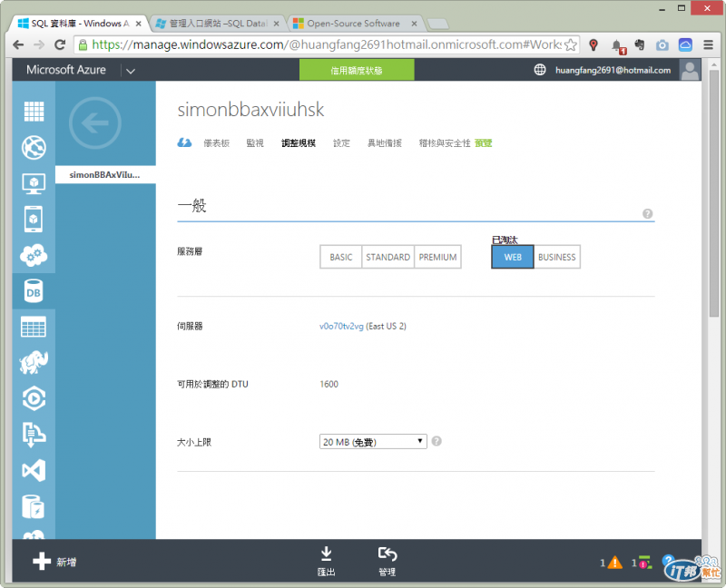Select the STANDARD service tier
The width and height of the screenshot is (726, 588).
(388, 257)
